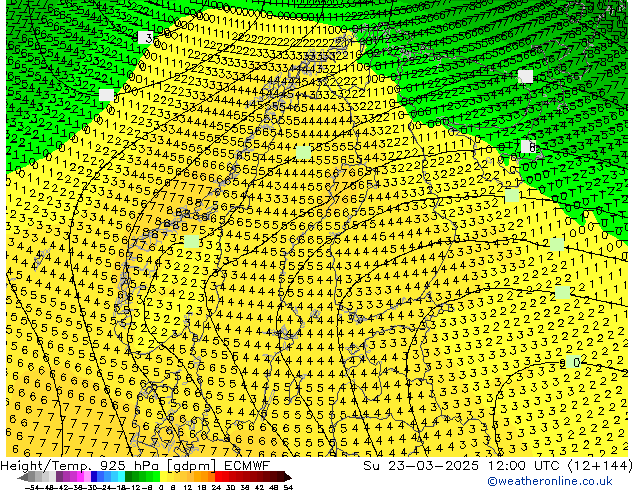Click the 'Su 23-03-2025 12:00 UTC (12+144)' timestamp
The image size is (634, 490).
point(498,465)
